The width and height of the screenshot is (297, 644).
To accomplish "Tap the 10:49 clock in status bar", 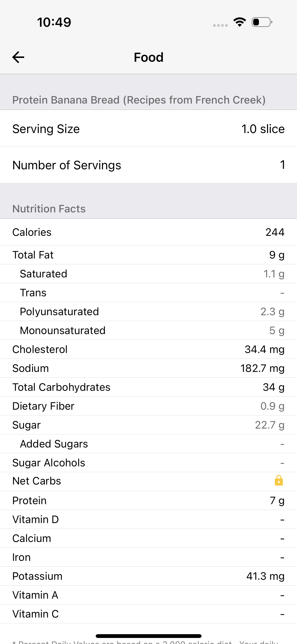I will 54,22.
